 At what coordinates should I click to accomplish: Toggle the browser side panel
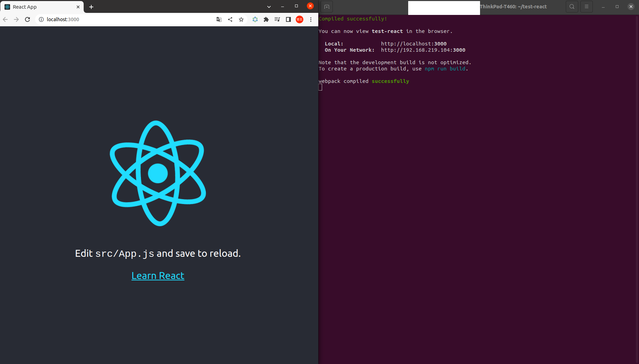coord(288,19)
